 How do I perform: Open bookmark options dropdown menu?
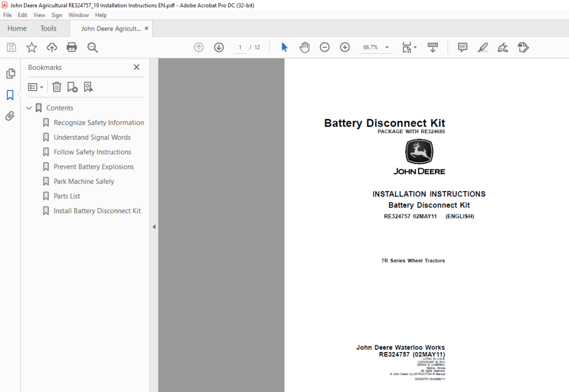[x=36, y=87]
